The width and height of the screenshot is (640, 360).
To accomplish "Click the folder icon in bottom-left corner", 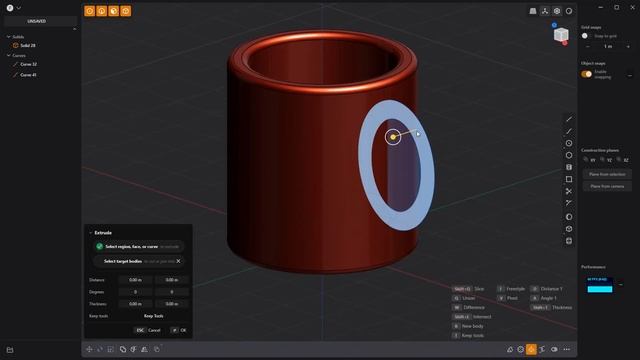I will pyautogui.click(x=10, y=350).
